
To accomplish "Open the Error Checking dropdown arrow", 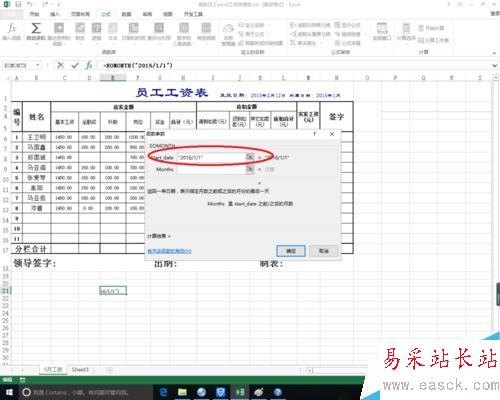I will (x=365, y=34).
